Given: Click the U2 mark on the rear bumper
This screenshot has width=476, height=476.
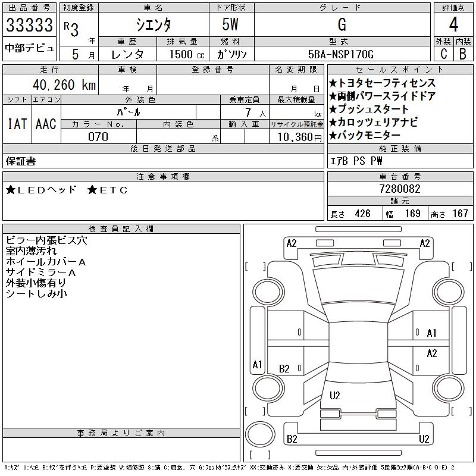Looking at the screenshot, I should tap(424, 439).
